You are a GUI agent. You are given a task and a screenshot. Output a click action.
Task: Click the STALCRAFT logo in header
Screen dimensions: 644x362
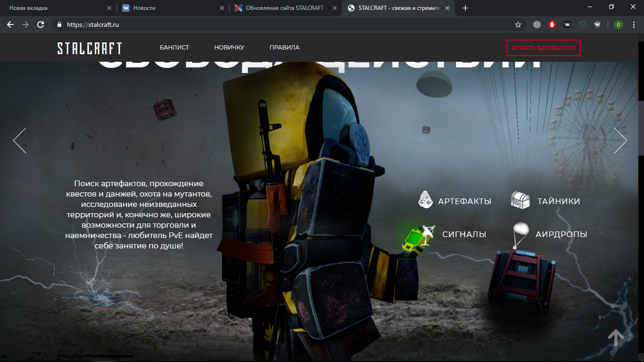coord(90,48)
